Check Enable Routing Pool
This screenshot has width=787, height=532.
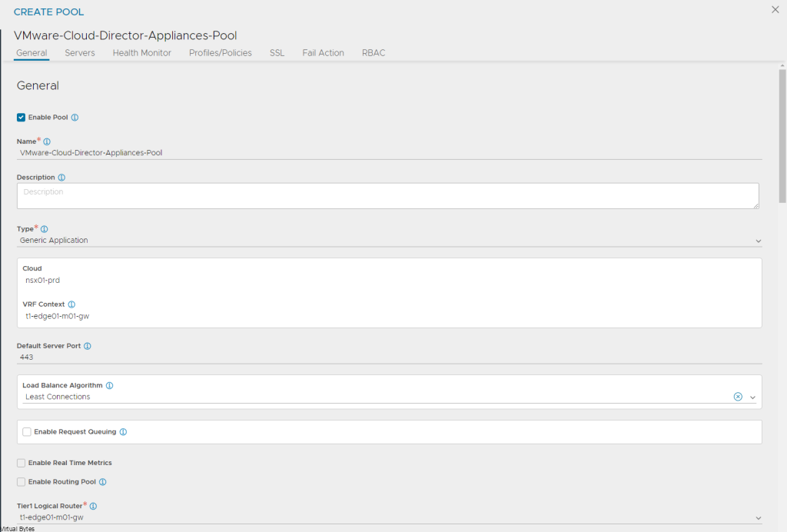pyautogui.click(x=21, y=482)
